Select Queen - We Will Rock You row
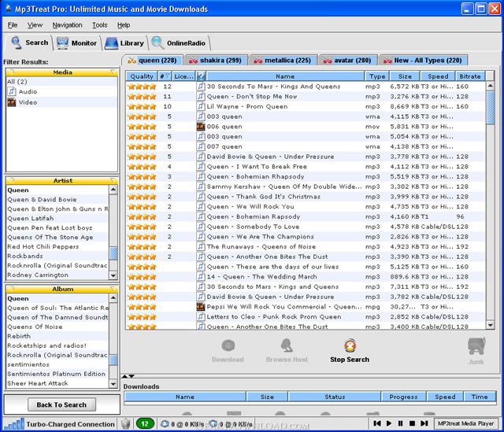 point(306,206)
